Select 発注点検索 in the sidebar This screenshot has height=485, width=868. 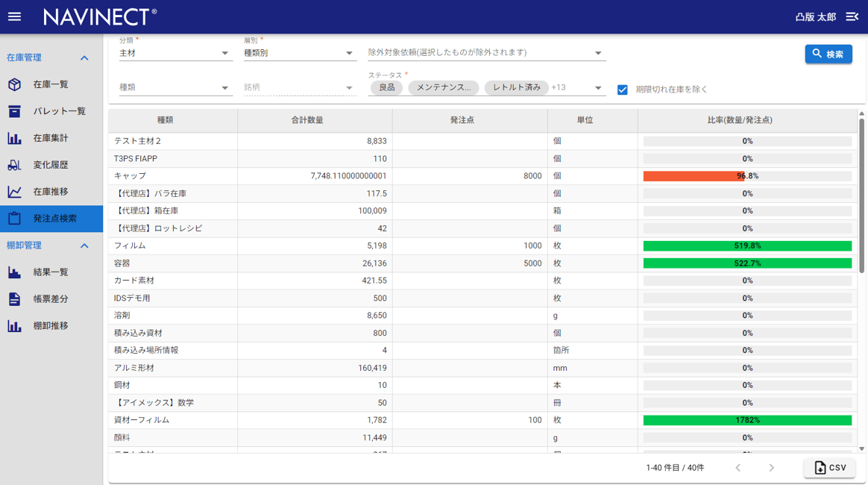[54, 219]
